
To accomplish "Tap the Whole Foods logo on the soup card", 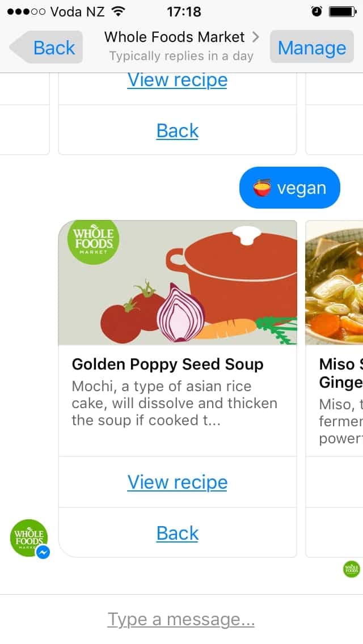I will (x=93, y=241).
